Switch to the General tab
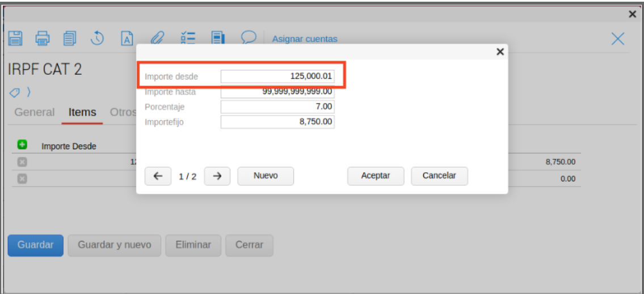Viewport: 644px width, 294px height. click(x=35, y=112)
